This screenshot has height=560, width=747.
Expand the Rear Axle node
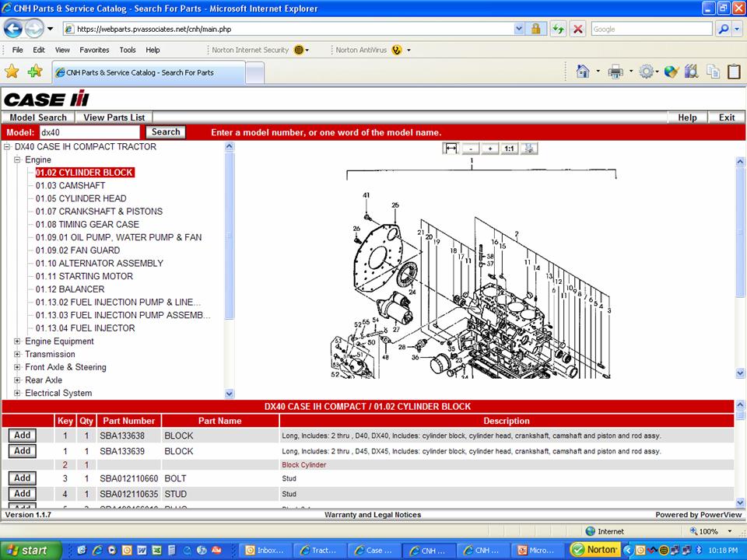click(x=18, y=380)
